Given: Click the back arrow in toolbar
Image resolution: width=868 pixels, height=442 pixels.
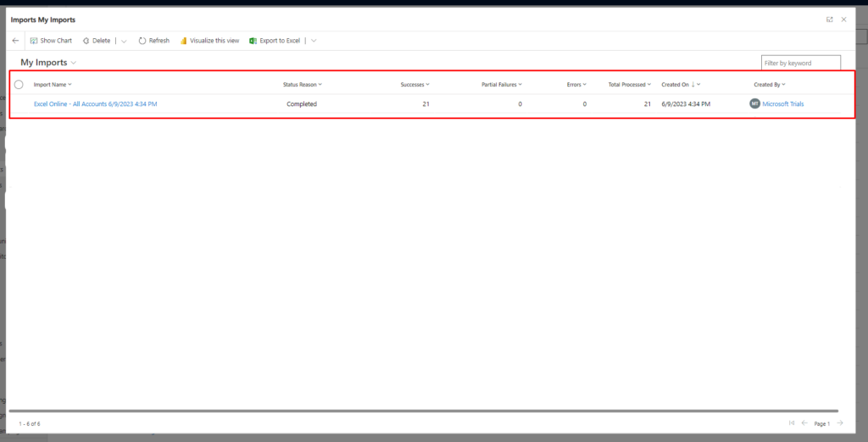Looking at the screenshot, I should click(15, 41).
